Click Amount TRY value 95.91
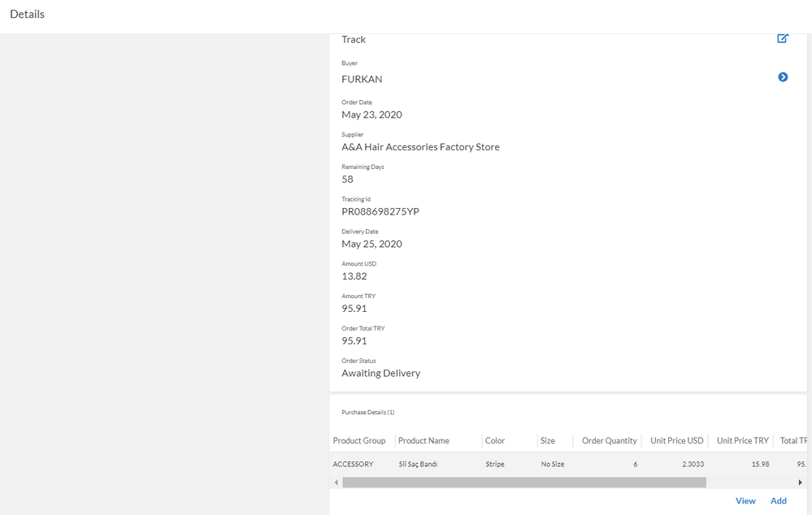This screenshot has height=515, width=812. [354, 309]
